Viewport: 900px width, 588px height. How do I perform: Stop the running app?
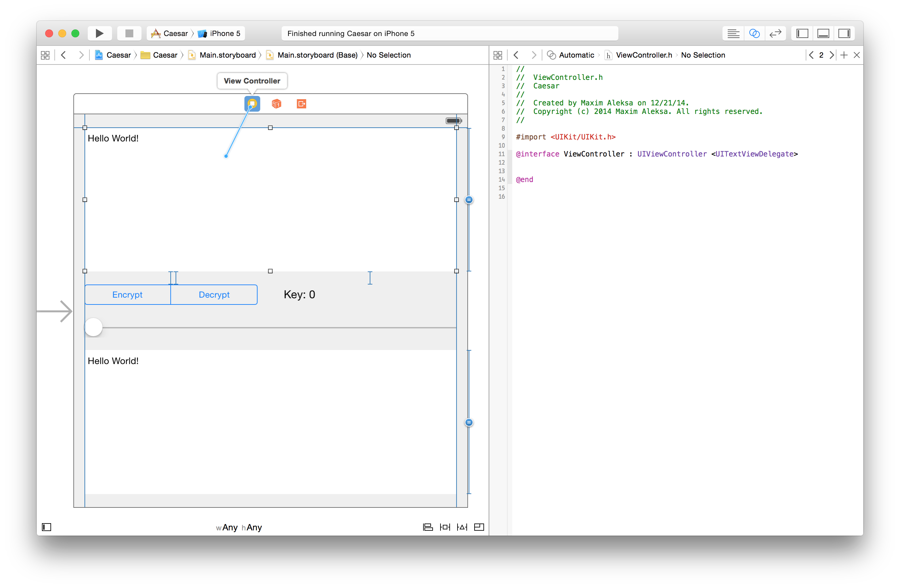point(129,33)
